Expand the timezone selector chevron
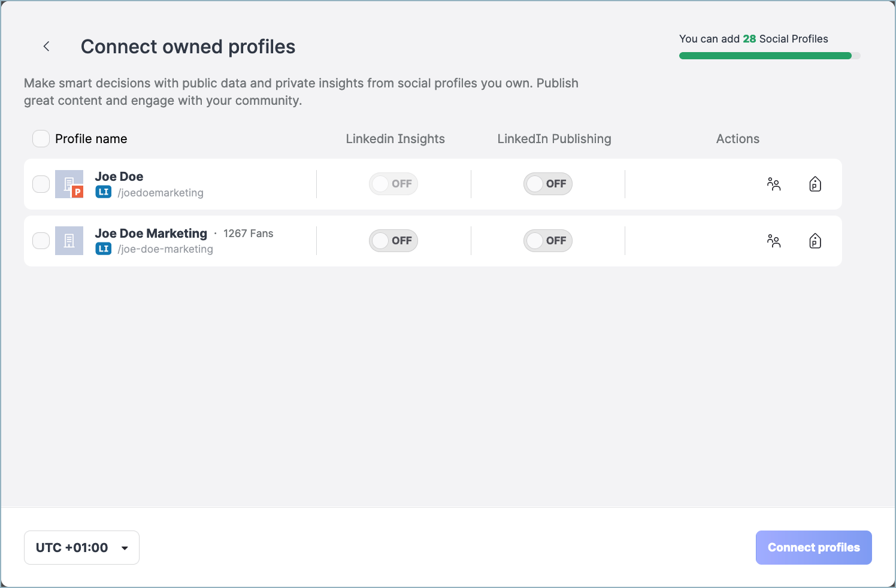Image resolution: width=896 pixels, height=588 pixels. pos(125,548)
